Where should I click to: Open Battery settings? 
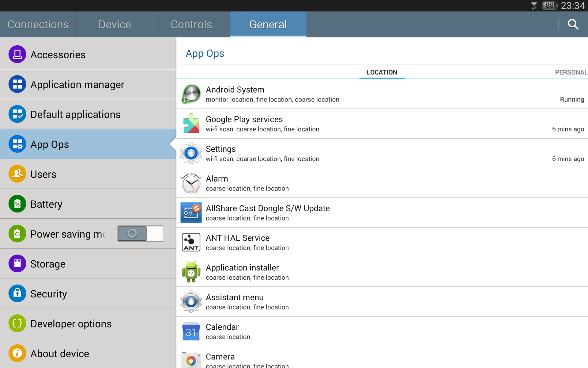point(88,204)
